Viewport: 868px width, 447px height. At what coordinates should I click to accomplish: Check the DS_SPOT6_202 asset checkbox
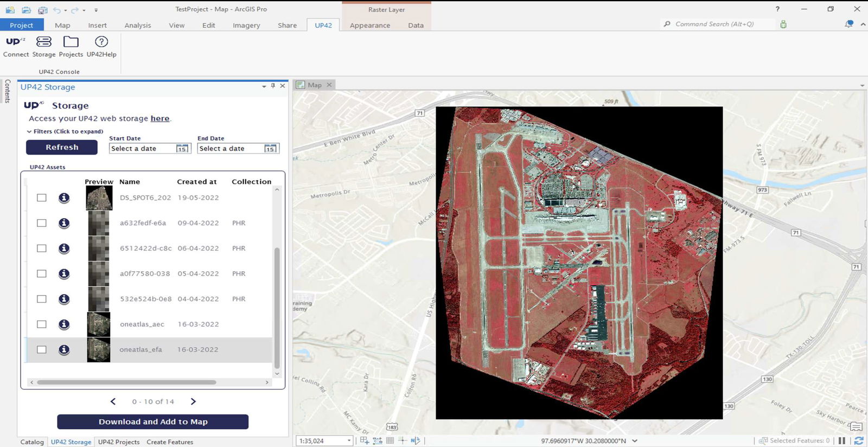(x=42, y=198)
